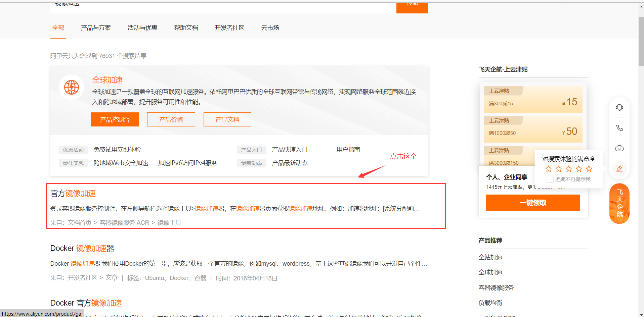Switch to the 产品与方案 tab

96,28
